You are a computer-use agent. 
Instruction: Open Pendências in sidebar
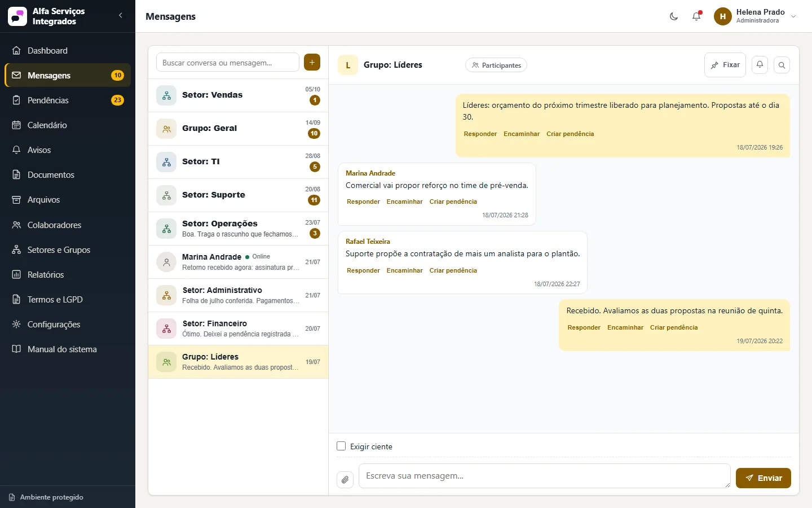68,100
